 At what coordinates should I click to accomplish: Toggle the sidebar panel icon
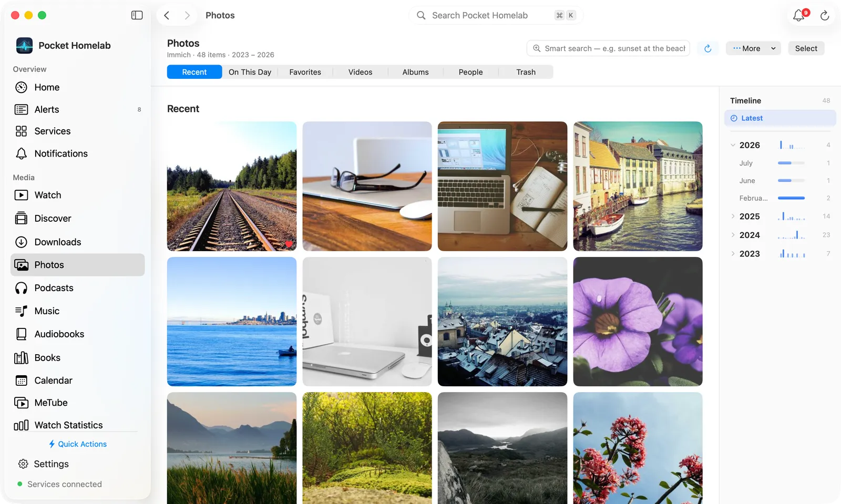(x=137, y=15)
